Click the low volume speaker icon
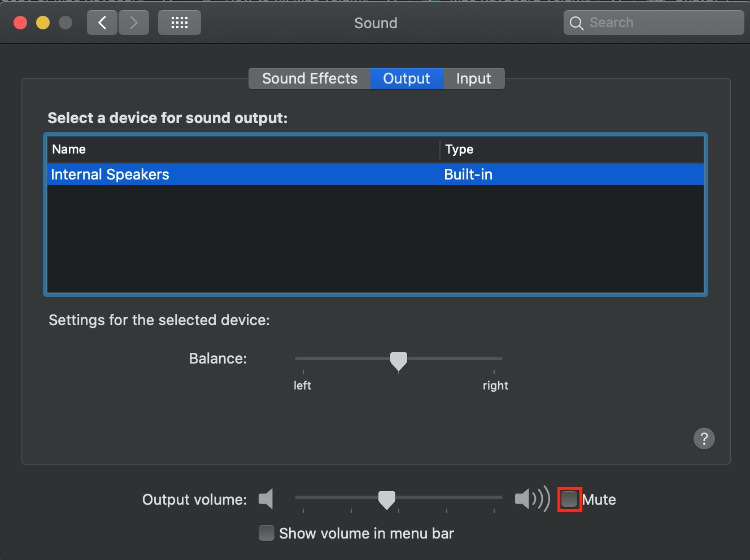Viewport: 750px width, 560px height. (266, 499)
